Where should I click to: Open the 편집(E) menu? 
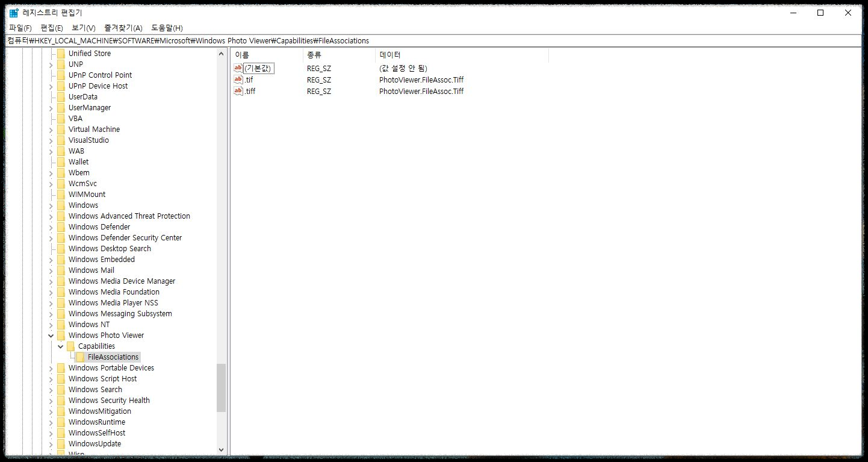tap(52, 28)
